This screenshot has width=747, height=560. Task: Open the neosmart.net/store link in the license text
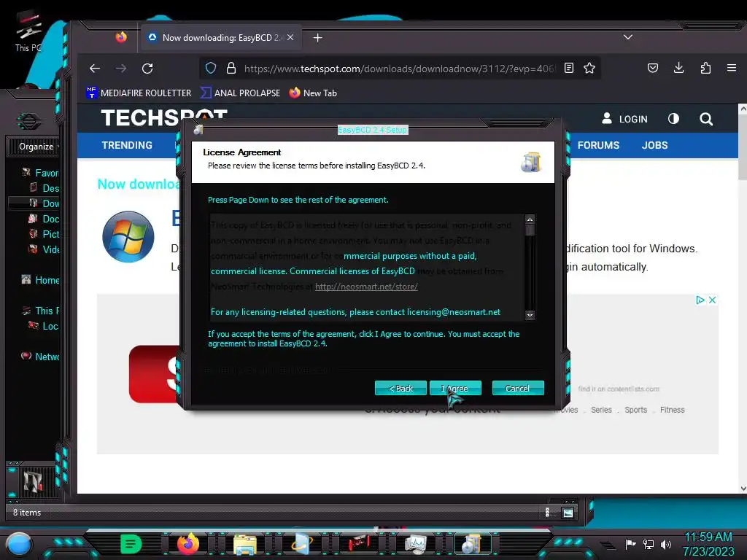tap(366, 287)
